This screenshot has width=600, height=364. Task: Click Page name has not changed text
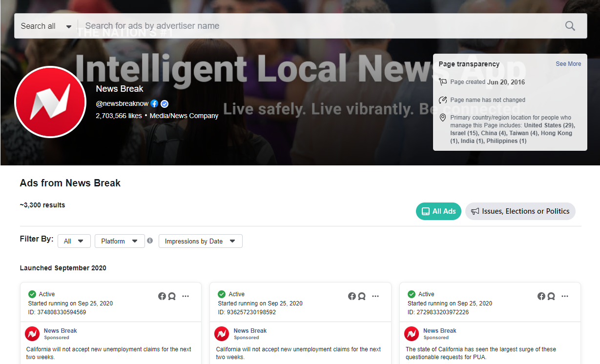pyautogui.click(x=488, y=100)
